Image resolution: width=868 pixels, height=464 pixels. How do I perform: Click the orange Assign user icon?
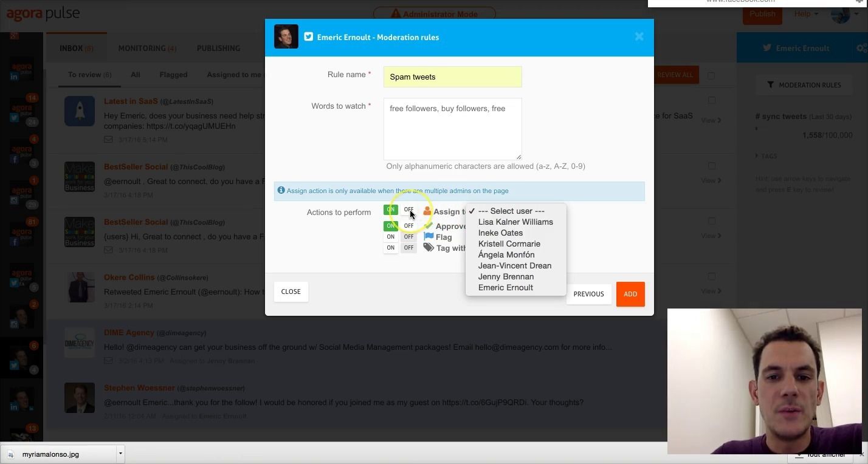click(427, 211)
